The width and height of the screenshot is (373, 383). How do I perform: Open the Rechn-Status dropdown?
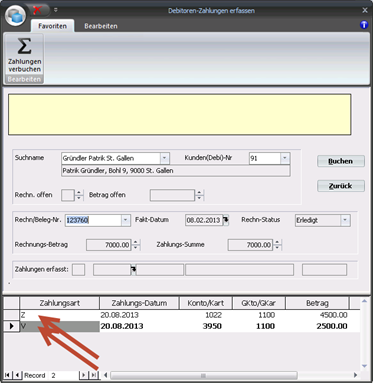345,220
